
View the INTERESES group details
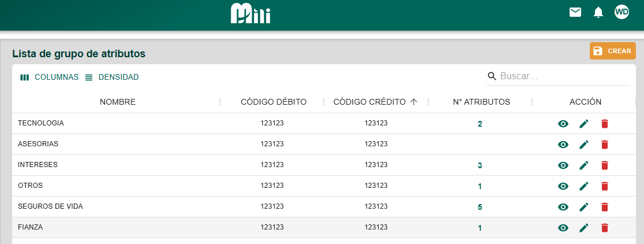pyautogui.click(x=563, y=165)
